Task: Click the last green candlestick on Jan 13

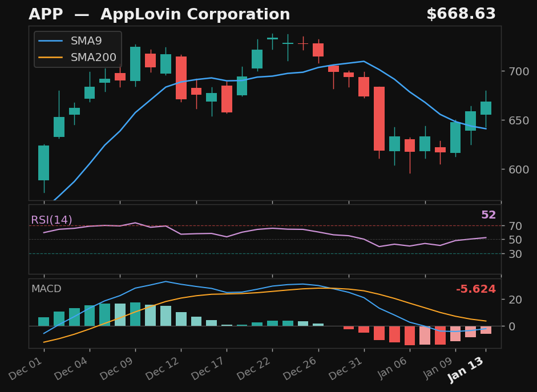Action: (486, 108)
